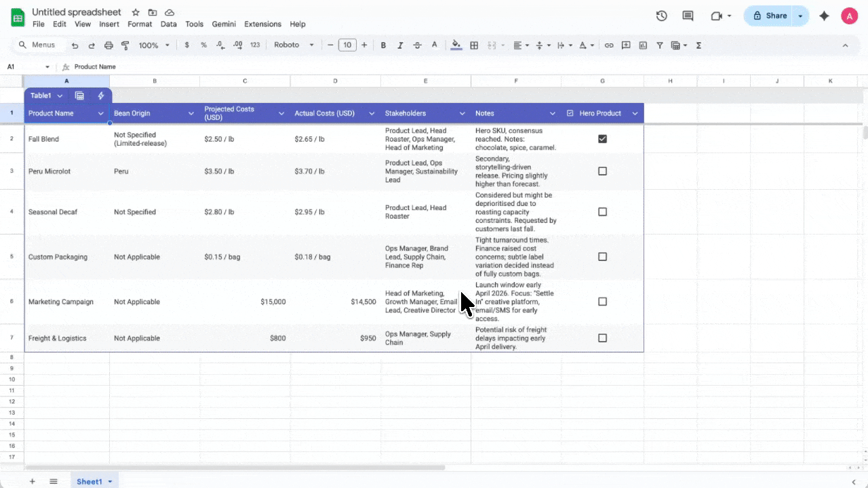Insert a link with the toolbar icon
868x488 pixels.
(x=609, y=45)
